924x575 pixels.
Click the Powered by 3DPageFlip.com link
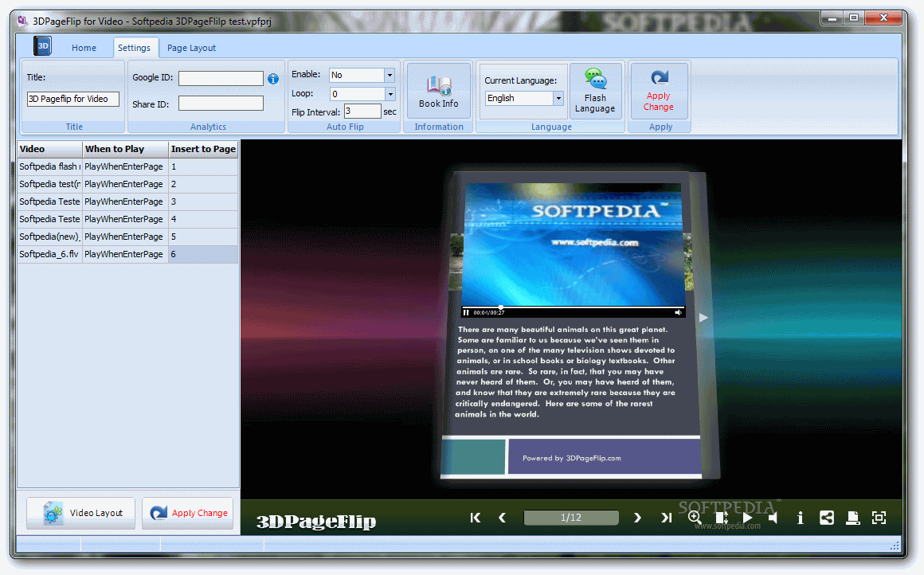click(572, 458)
